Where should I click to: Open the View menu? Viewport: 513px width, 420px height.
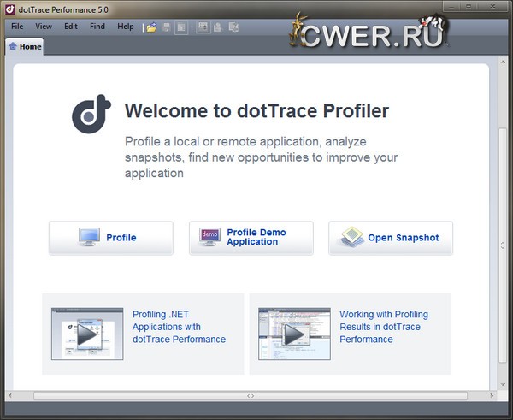click(x=44, y=27)
